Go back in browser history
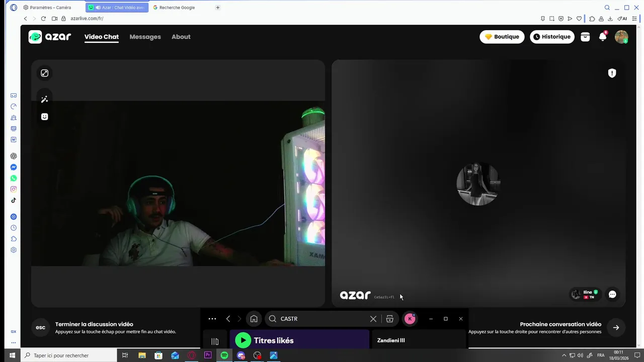Viewport: 644px width, 362px height. coord(25,19)
